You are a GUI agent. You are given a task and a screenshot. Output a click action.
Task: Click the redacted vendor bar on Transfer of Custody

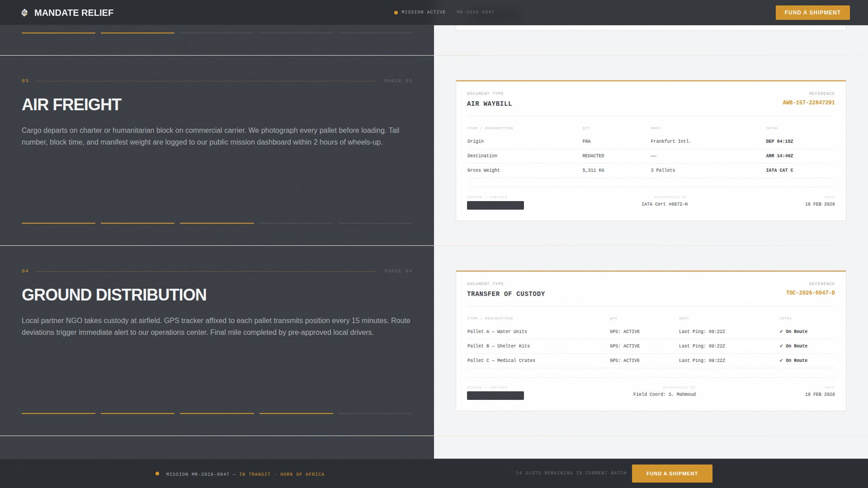(x=495, y=396)
